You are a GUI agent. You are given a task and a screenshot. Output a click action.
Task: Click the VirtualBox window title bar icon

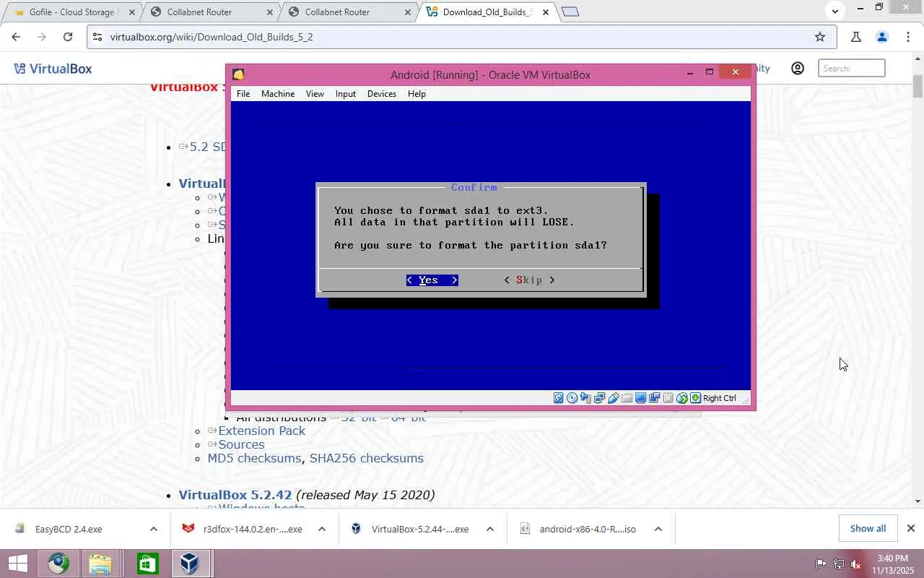click(x=238, y=74)
